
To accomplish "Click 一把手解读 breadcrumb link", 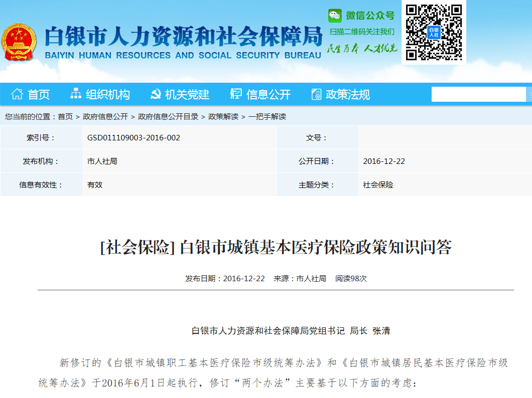I will click(x=267, y=116).
